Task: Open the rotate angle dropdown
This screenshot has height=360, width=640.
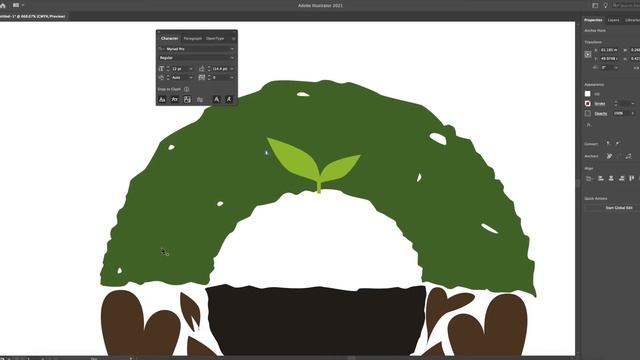Action: (x=616, y=68)
